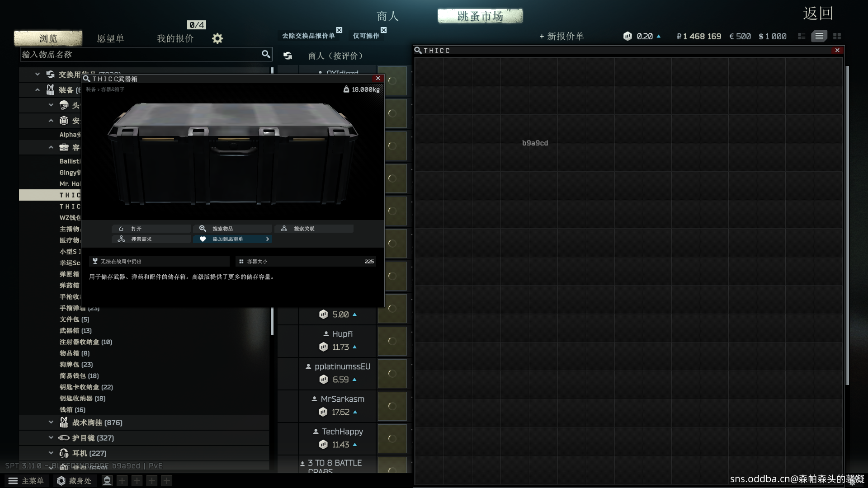This screenshot has width=868, height=488.
Task: Click the gear vest icon beside 装备
Action: pos(50,89)
